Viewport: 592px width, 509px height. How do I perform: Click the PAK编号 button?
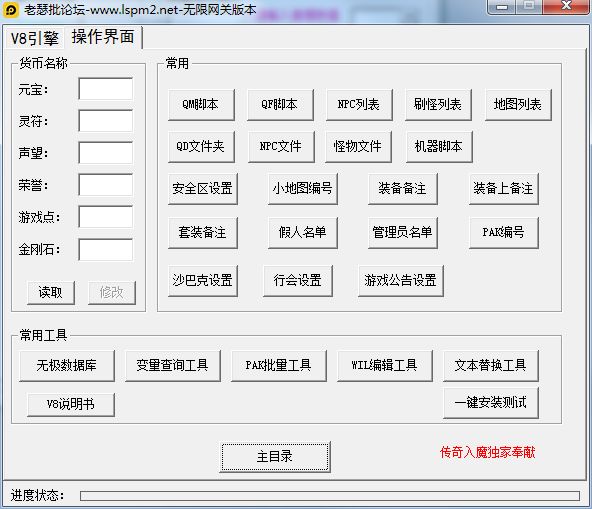click(503, 232)
